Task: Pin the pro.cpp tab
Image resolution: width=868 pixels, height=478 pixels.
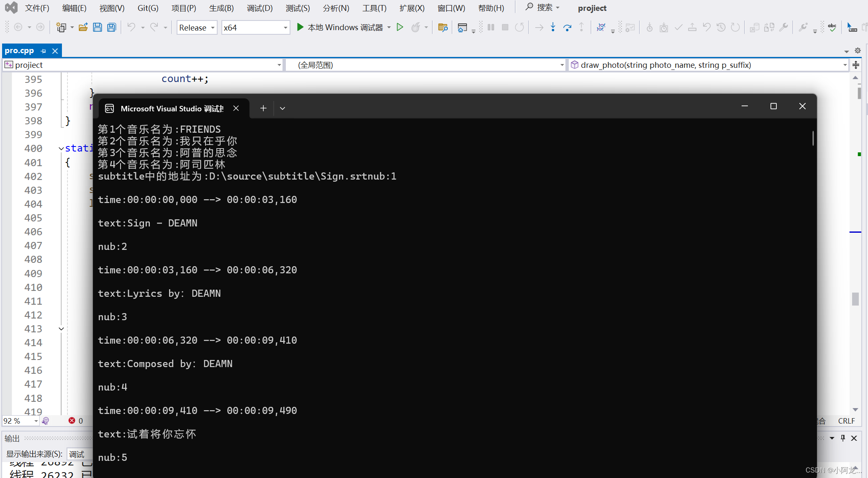Action: [44, 51]
